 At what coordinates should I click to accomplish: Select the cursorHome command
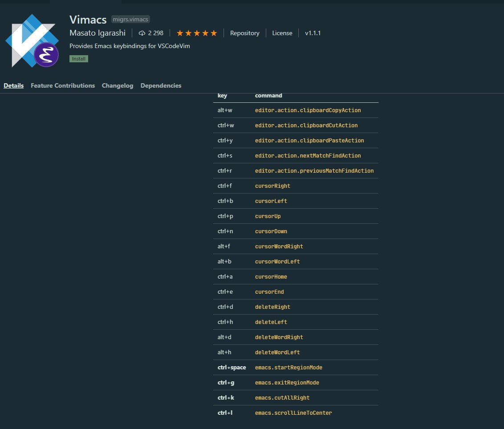pos(271,276)
